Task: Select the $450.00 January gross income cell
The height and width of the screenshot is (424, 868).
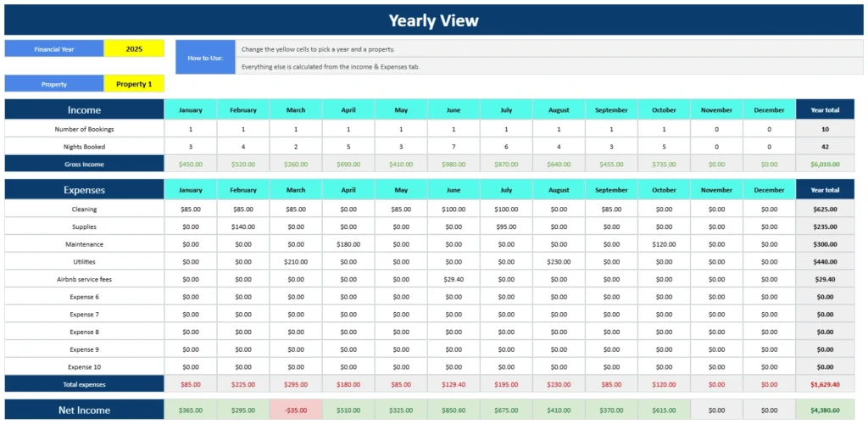Action: 191,164
